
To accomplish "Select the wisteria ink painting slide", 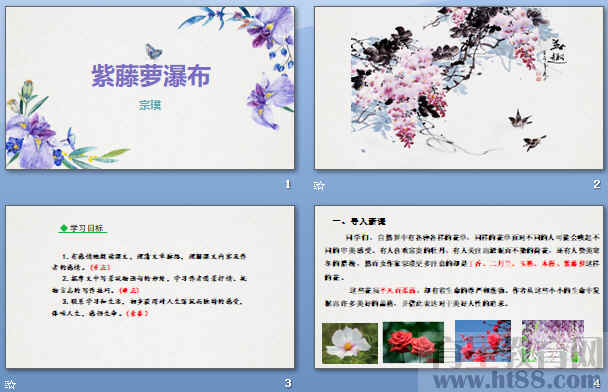I will click(459, 88).
